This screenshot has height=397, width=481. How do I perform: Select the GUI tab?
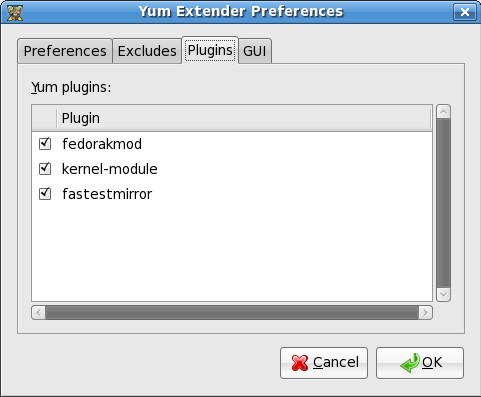[255, 51]
